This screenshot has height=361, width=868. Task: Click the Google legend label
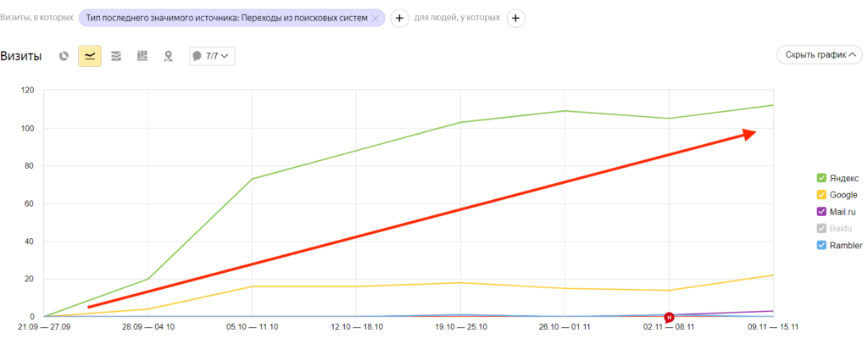(843, 195)
